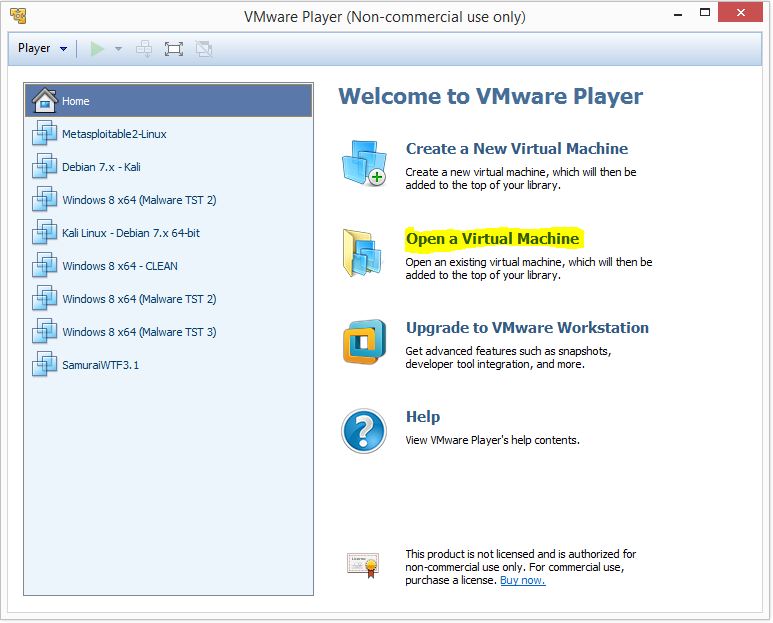Minimize the VMware Player window

pos(678,14)
